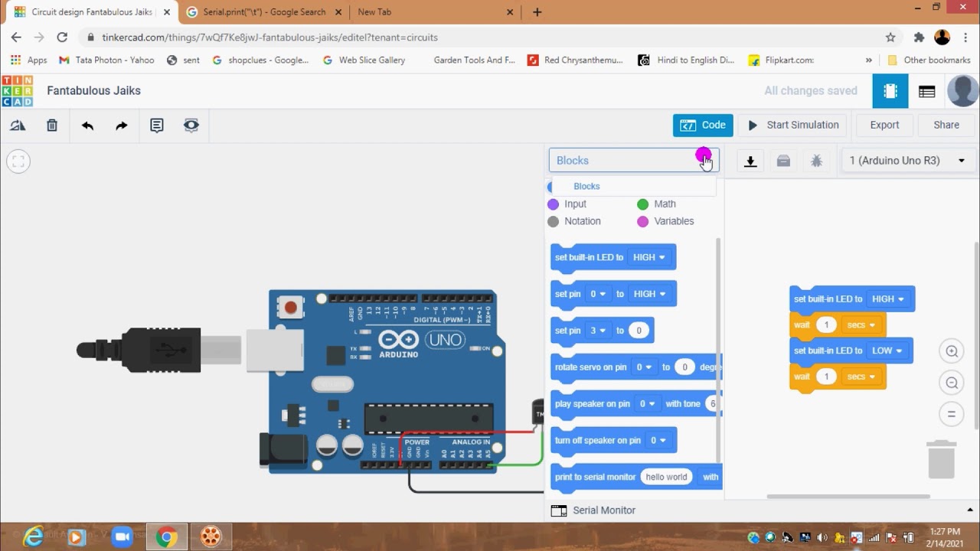Click the Share button

946,126
